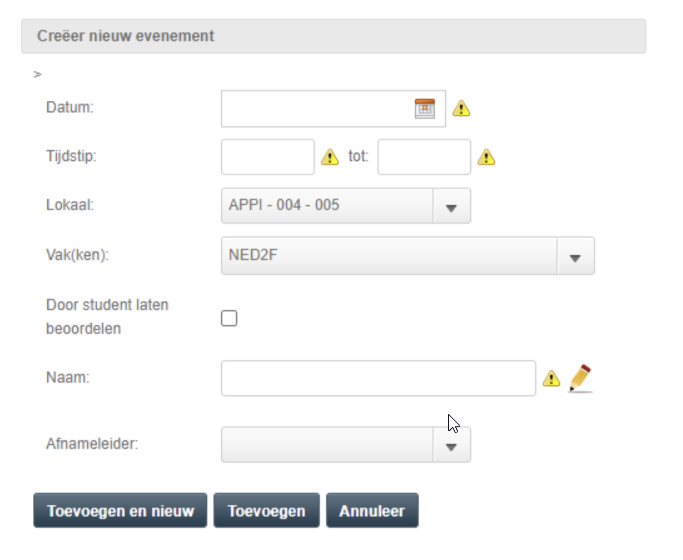Screen dimensions: 683x560
Task: Expand the Afnameleider dropdown arrow
Action: tap(451, 445)
